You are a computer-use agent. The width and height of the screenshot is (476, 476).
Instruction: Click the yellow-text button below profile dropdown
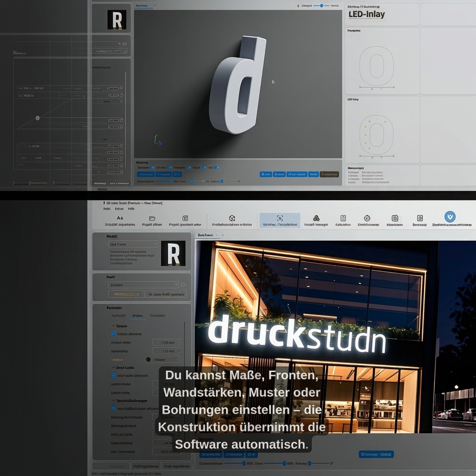[126, 294]
